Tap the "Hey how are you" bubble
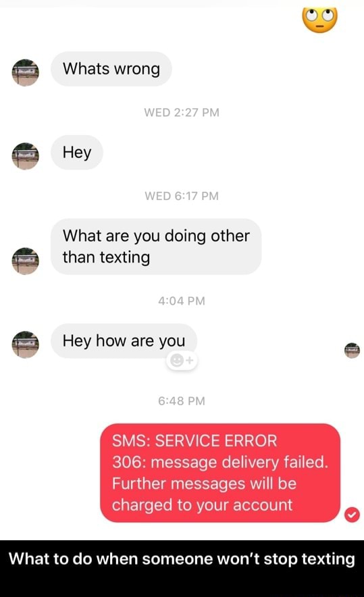The image size is (364, 597). coord(124,341)
